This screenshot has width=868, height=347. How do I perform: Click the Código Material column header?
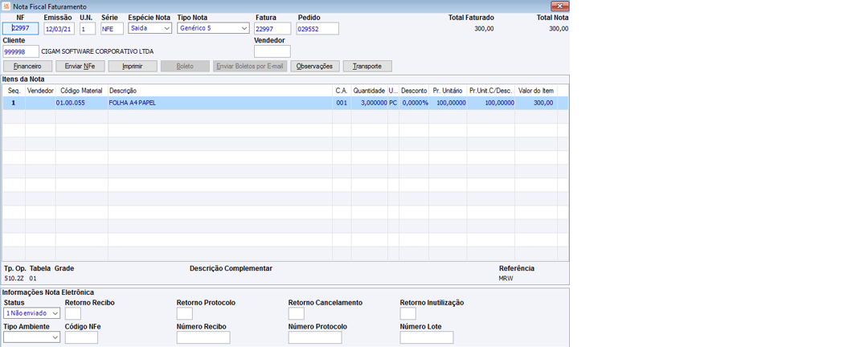coord(82,90)
